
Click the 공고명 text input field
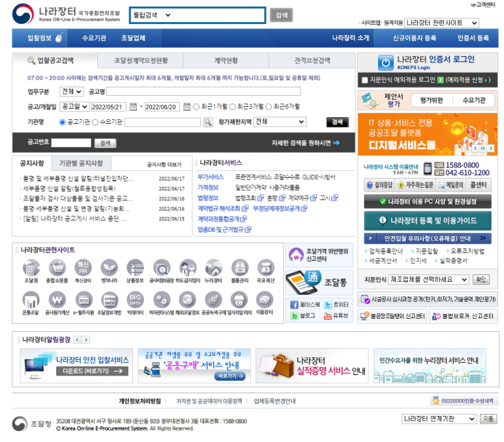point(203,92)
